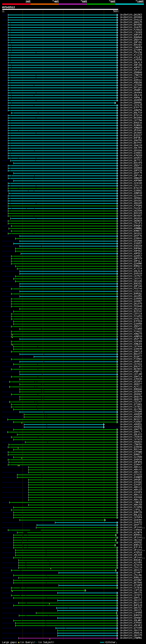The image size is (146, 644).
Task: Select hit label UniRef100_C6T4J5
Action: (131, 105)
